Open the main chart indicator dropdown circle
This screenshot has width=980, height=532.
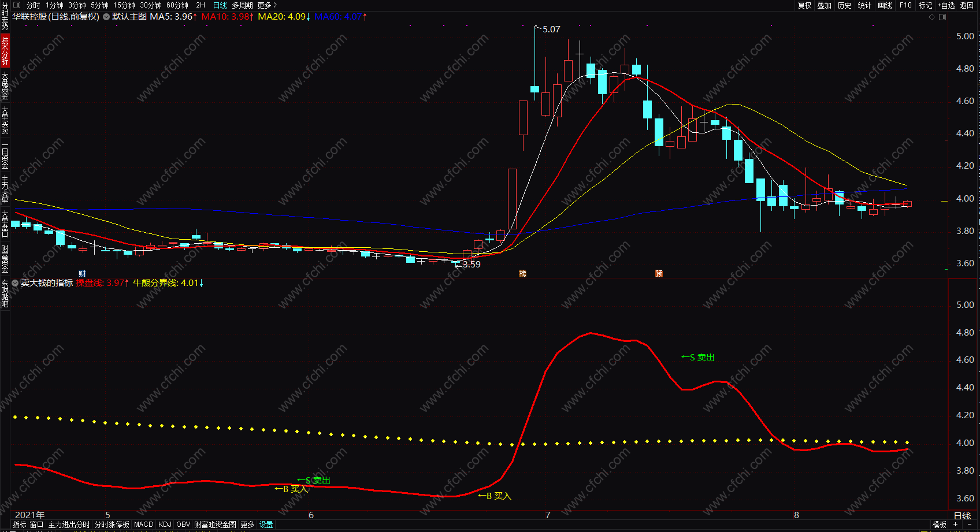click(x=106, y=17)
